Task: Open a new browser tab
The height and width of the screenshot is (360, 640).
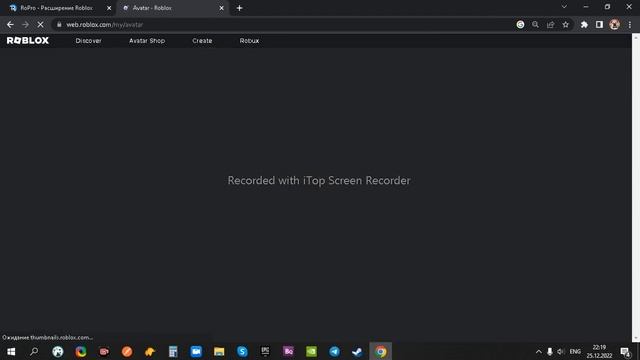Action: (240, 8)
